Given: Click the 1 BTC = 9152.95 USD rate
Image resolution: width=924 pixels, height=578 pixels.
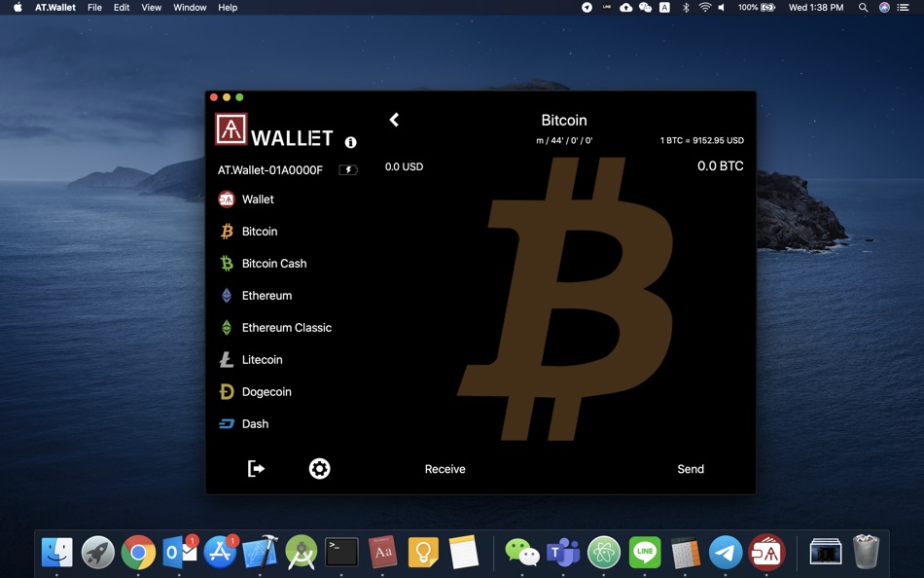Looking at the screenshot, I should coord(701,140).
